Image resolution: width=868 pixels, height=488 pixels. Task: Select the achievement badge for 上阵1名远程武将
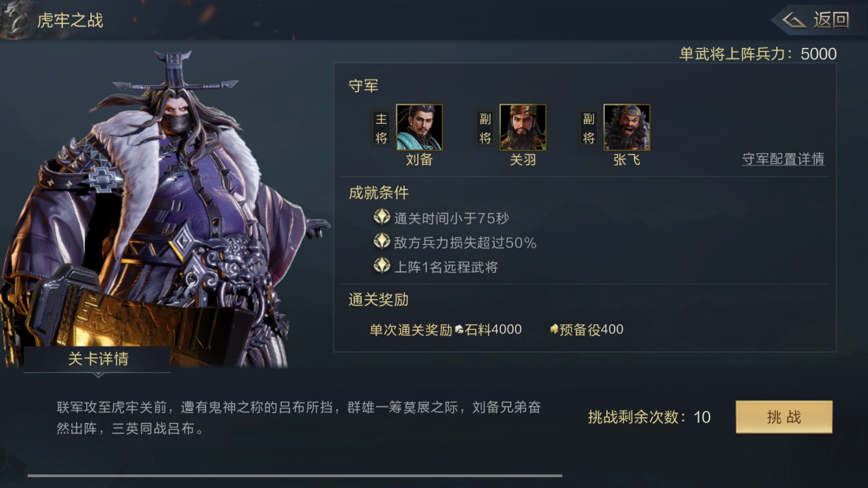382,266
